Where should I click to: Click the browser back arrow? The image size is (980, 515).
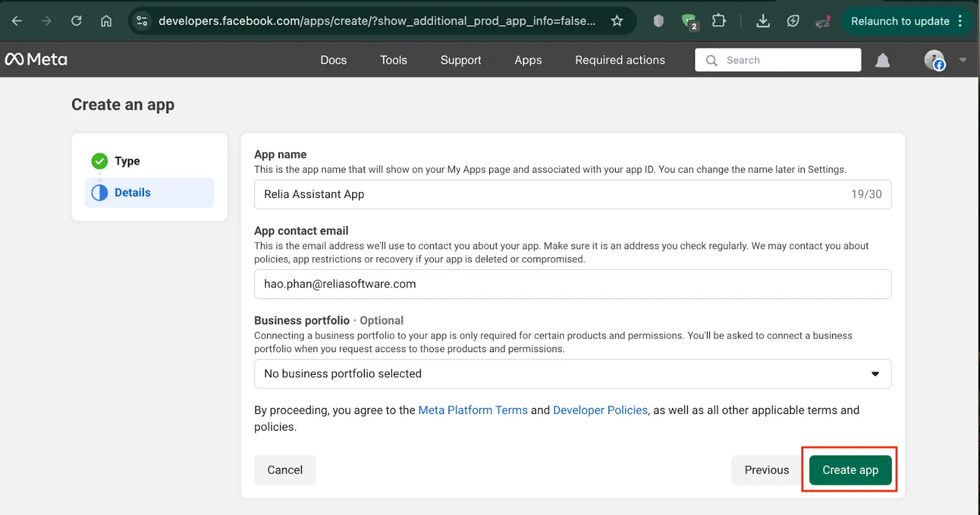(17, 21)
